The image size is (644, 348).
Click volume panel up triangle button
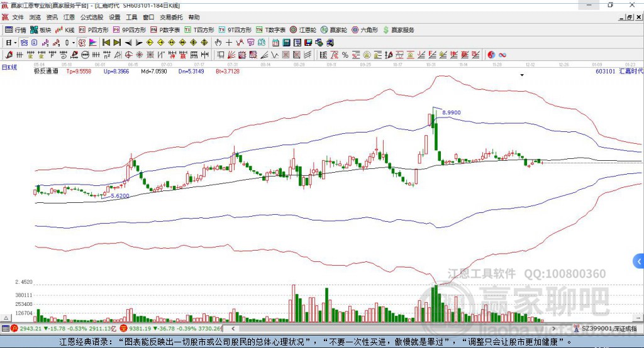click(x=6, y=318)
